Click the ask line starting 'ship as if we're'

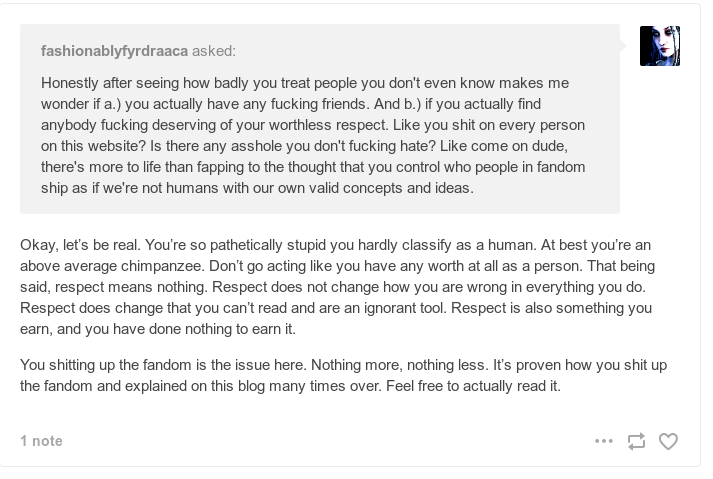coord(257,187)
